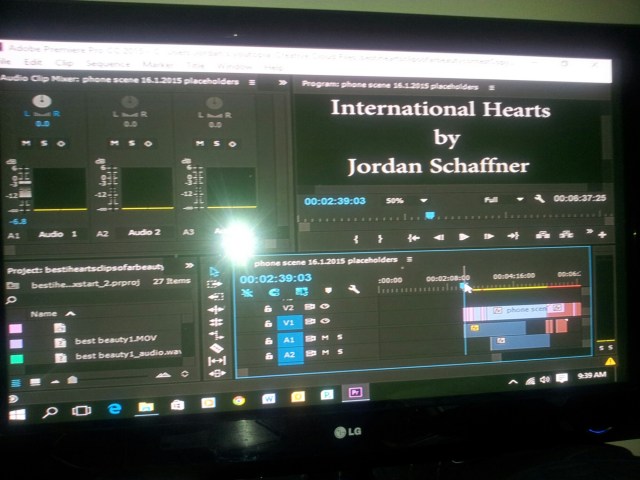
Task: Select the Selection arrow tool
Action: click(x=214, y=271)
